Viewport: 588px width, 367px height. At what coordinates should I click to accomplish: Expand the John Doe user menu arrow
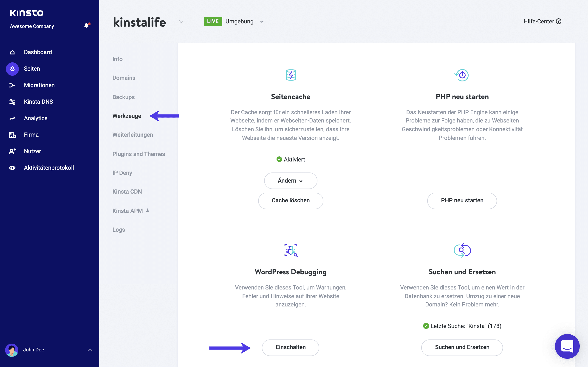pos(90,350)
